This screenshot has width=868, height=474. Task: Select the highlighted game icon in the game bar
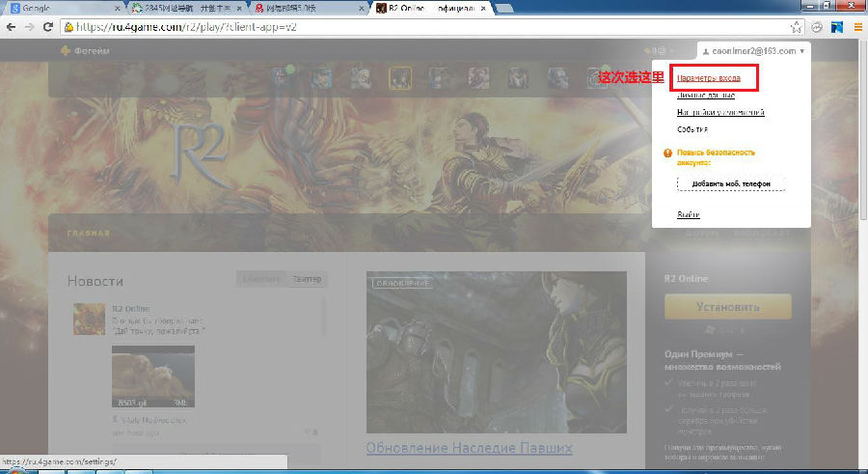tap(400, 77)
